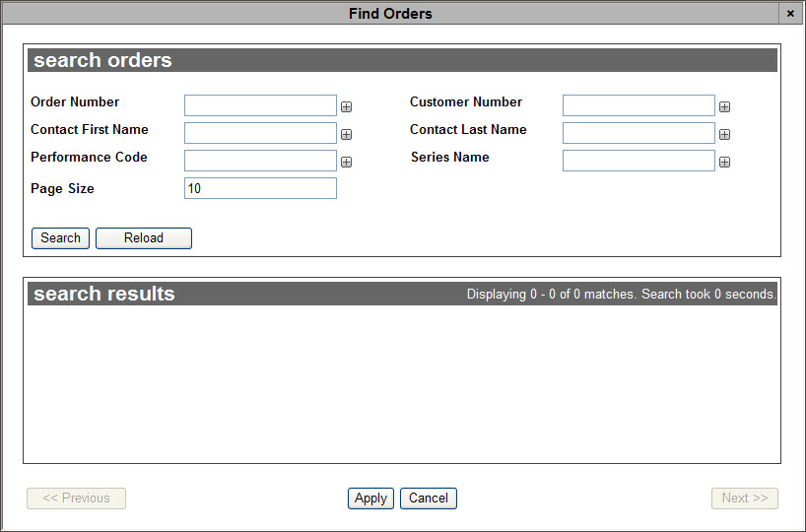This screenshot has width=806, height=532.
Task: Click the Series Name text field
Action: coord(638,161)
